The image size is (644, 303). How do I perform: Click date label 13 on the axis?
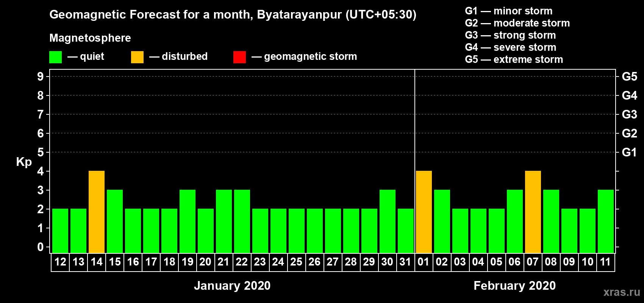click(78, 262)
